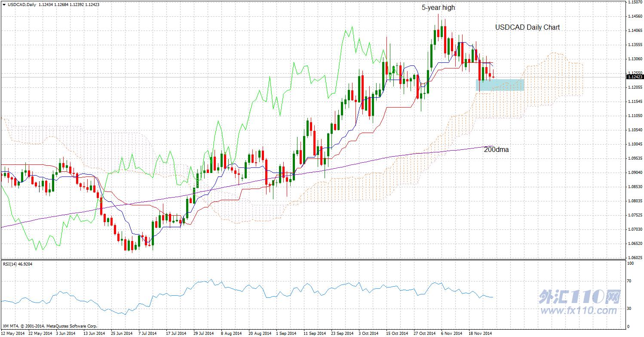Click the 1.15070 level on price axis
Viewport: 644px width, 337px height.
(635, 2)
